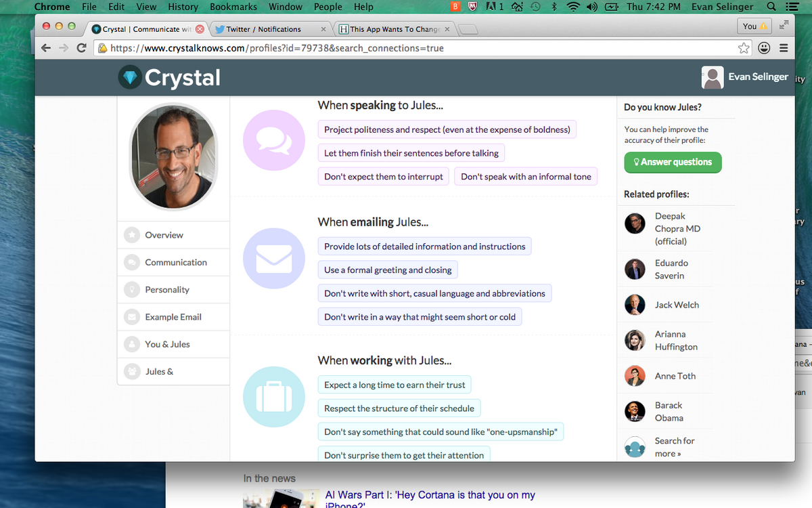Switch to Twitter Notifications tab

tap(264, 29)
